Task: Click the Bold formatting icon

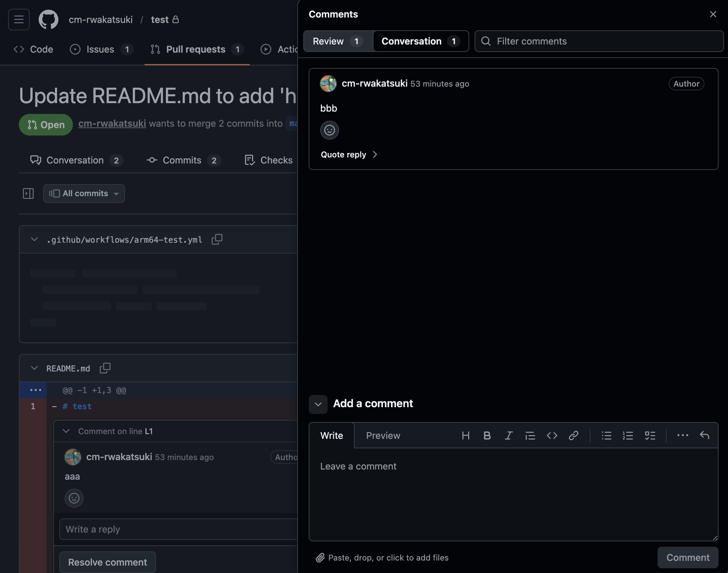Action: click(487, 435)
